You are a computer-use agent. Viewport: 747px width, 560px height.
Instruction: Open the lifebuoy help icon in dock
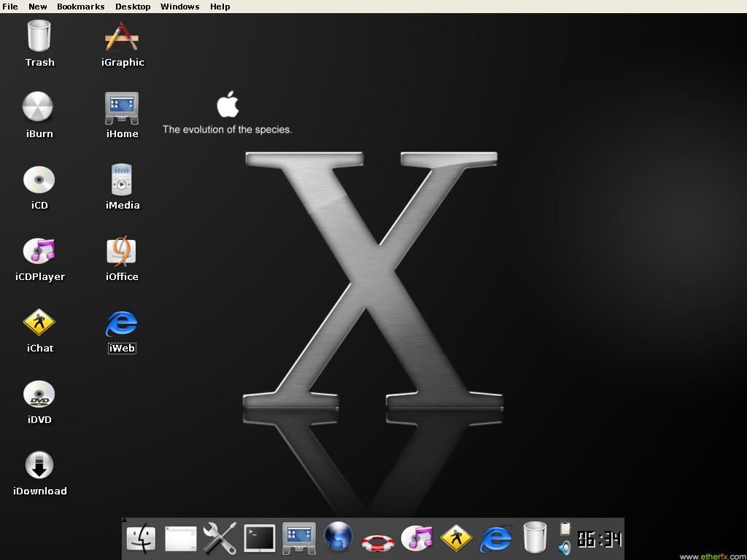[x=378, y=542]
